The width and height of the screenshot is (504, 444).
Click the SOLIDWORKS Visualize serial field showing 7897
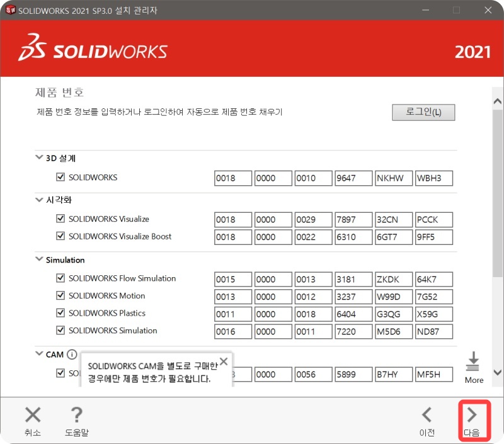click(353, 219)
